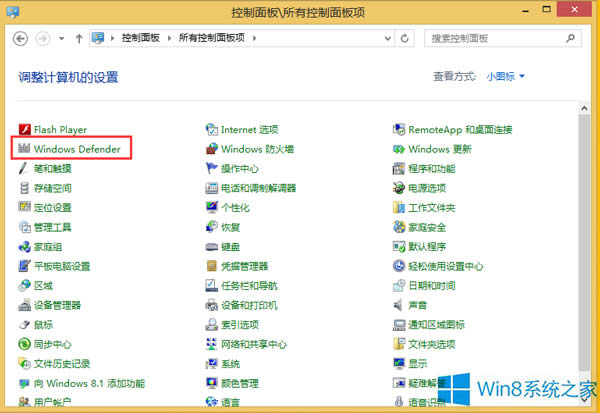Click the 家庭安全 icon
The width and height of the screenshot is (600, 413).
point(399,227)
